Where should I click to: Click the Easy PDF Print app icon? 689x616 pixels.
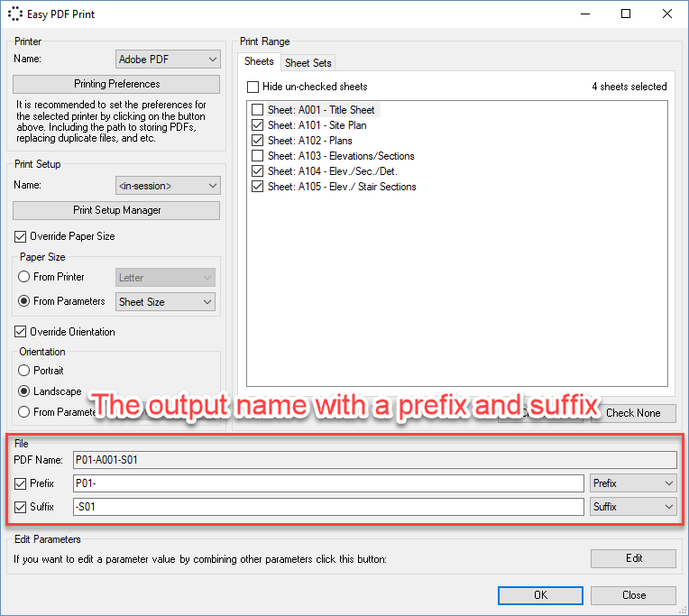(x=15, y=14)
